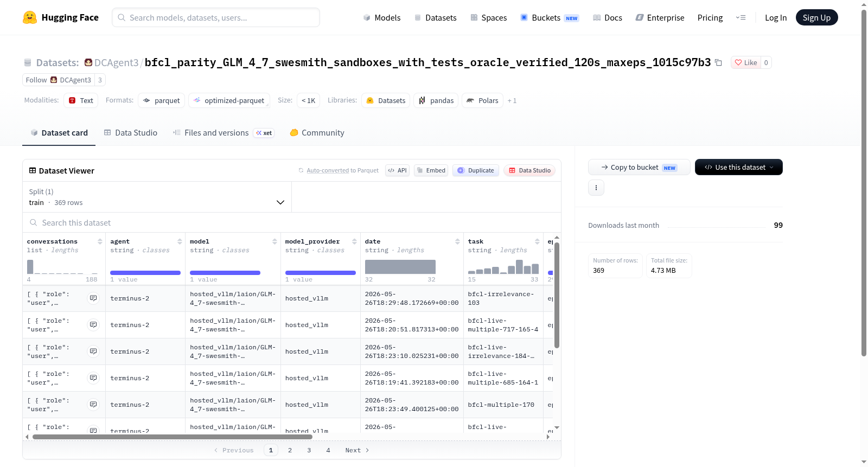Sort the model column via its sort icon
Screen dimensions: 868x467
pos(275,241)
